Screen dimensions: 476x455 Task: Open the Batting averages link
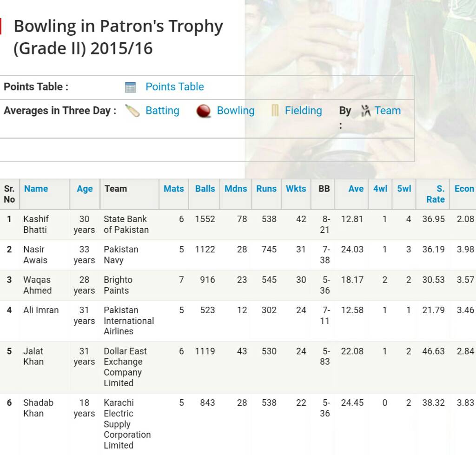162,111
